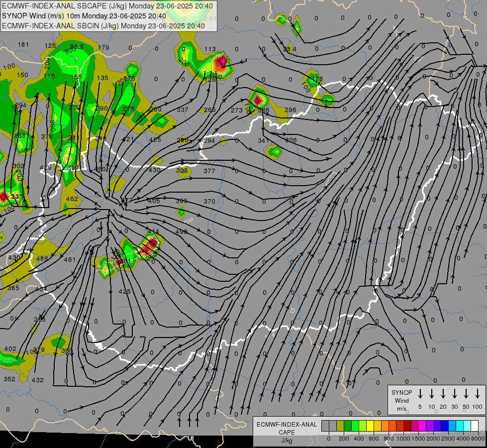
Task: Click the 1500 label on the CAPE scale
Action: pos(418,439)
